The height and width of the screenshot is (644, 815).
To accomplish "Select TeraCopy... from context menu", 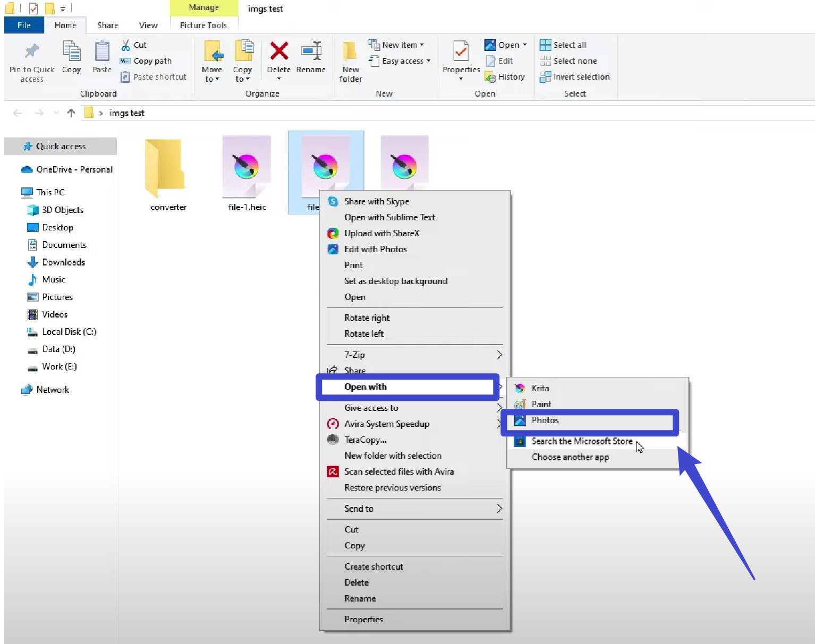I will coord(415,440).
